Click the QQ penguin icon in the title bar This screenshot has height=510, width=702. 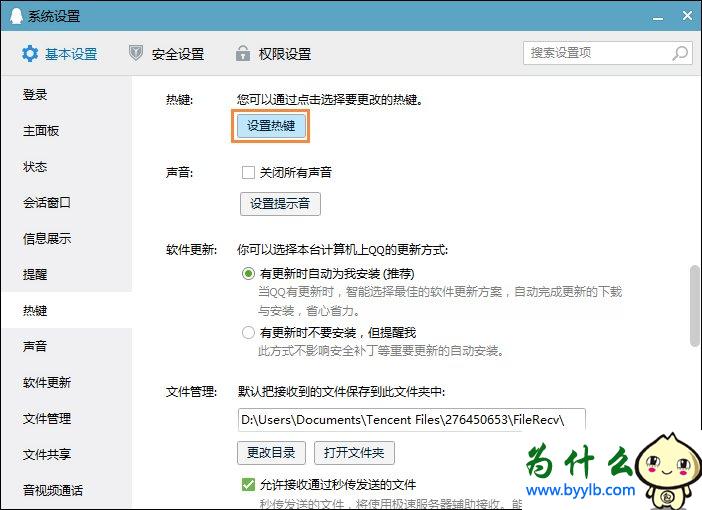click(x=16, y=16)
